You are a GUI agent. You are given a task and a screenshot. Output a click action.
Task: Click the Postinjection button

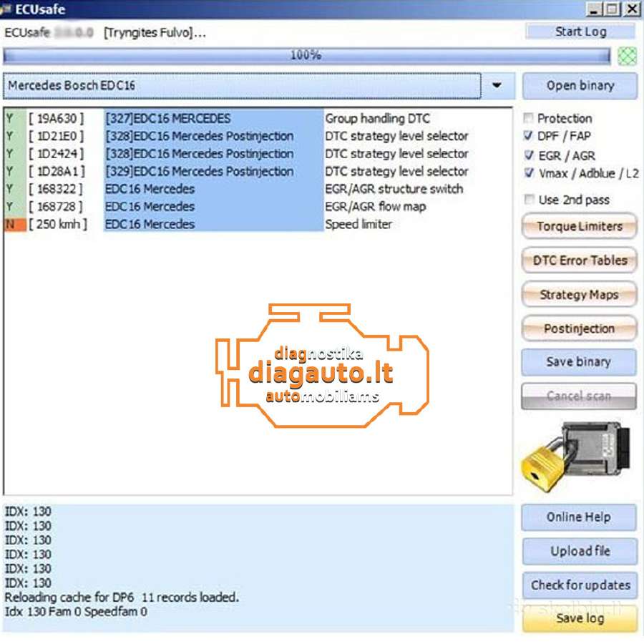579,328
